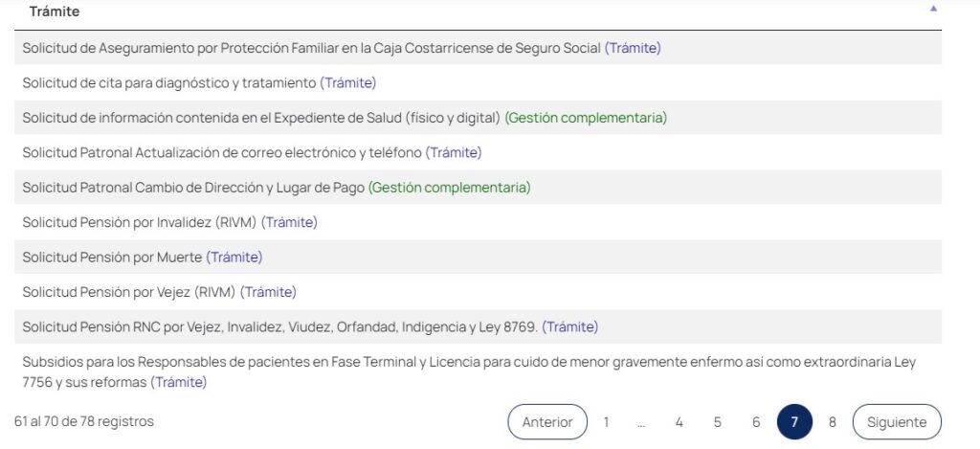This screenshot has width=980, height=449.
Task: Select current page 7 button
Action: (x=794, y=422)
